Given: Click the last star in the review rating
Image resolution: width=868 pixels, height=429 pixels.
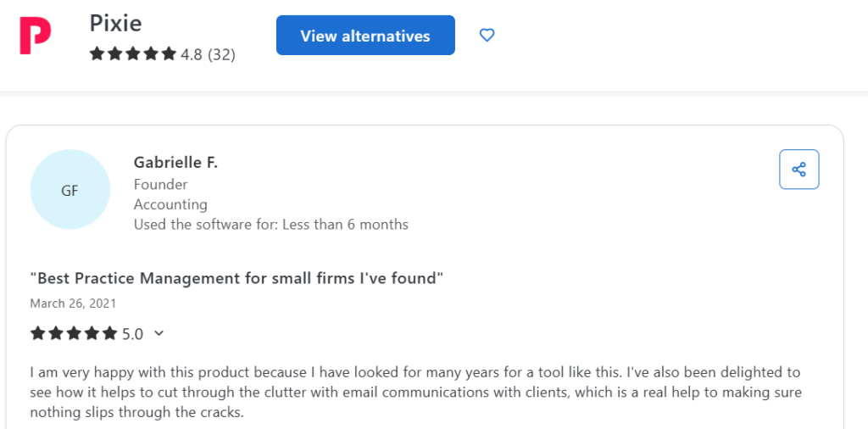Looking at the screenshot, I should [109, 333].
